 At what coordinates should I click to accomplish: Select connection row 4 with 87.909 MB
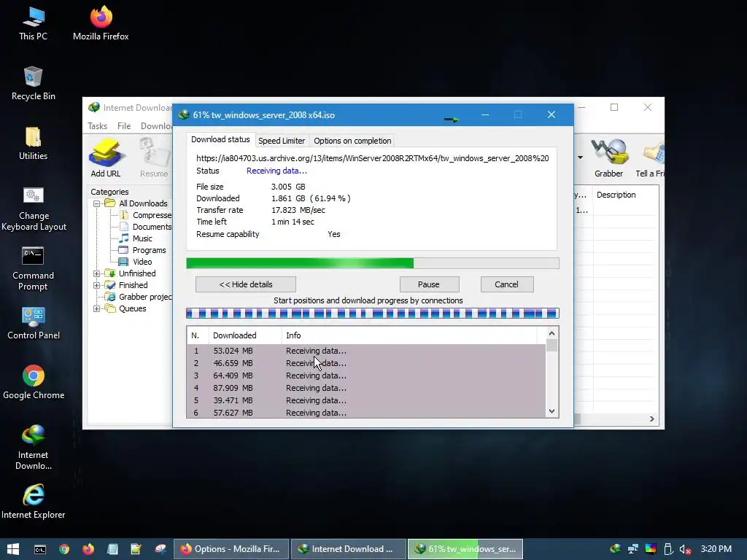[366, 388]
